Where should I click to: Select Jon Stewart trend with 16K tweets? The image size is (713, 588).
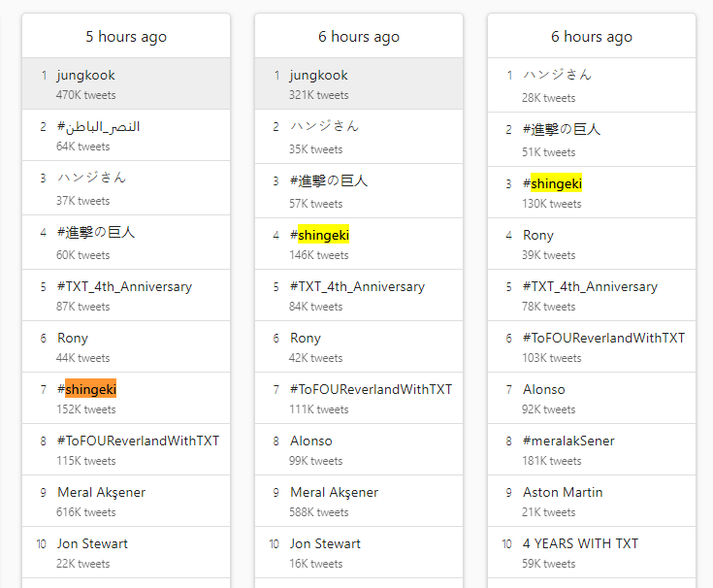[x=359, y=552]
